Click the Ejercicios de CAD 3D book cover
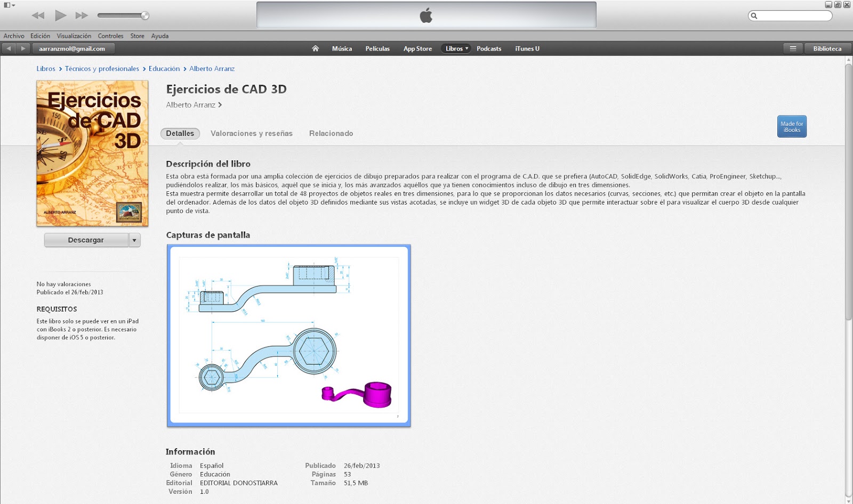This screenshot has height=504, width=853. (x=92, y=153)
